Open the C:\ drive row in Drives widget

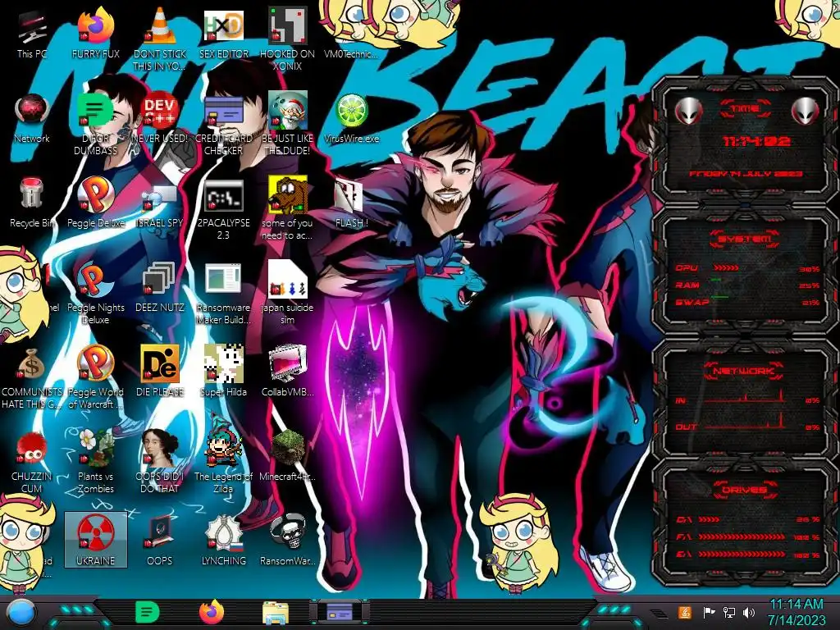pyautogui.click(x=747, y=519)
